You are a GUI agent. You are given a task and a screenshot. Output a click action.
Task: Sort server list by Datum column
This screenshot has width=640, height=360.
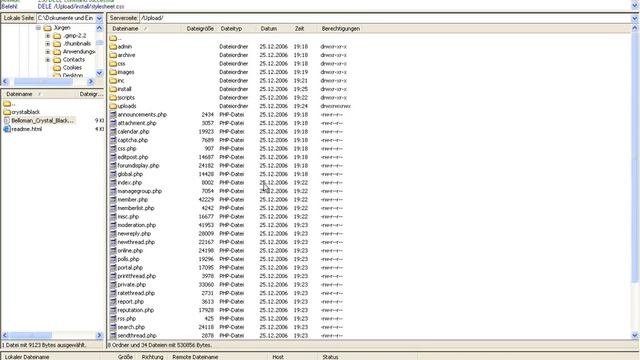tap(274, 29)
